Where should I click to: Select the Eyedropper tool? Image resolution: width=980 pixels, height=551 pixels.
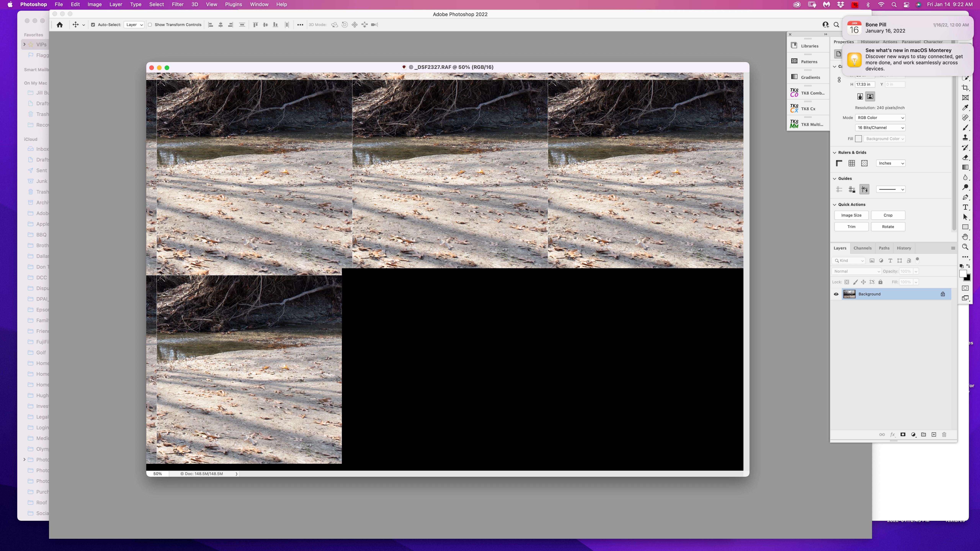[x=965, y=108]
